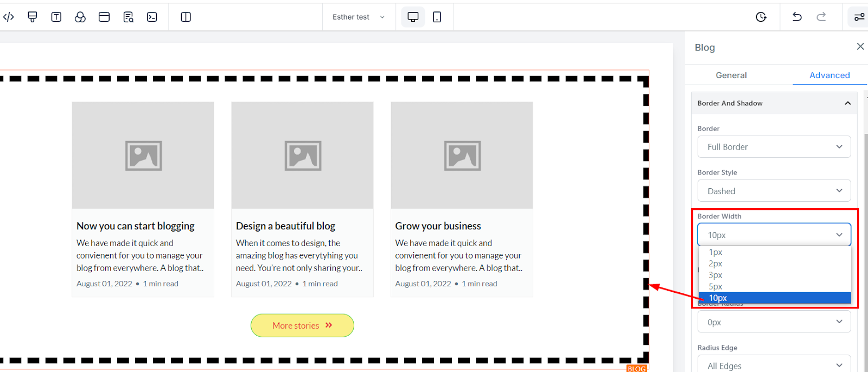Screen dimensions: 868x372
Task: Open the settings sliders icon
Action: tap(859, 17)
